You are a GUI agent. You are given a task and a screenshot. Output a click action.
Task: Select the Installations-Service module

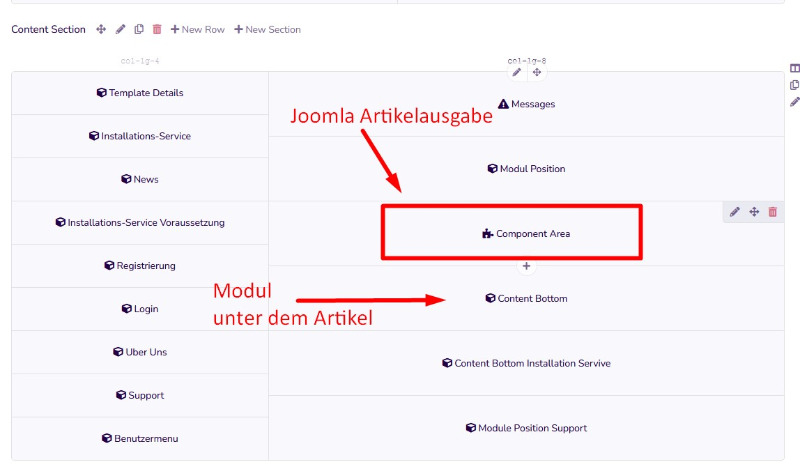tap(140, 136)
